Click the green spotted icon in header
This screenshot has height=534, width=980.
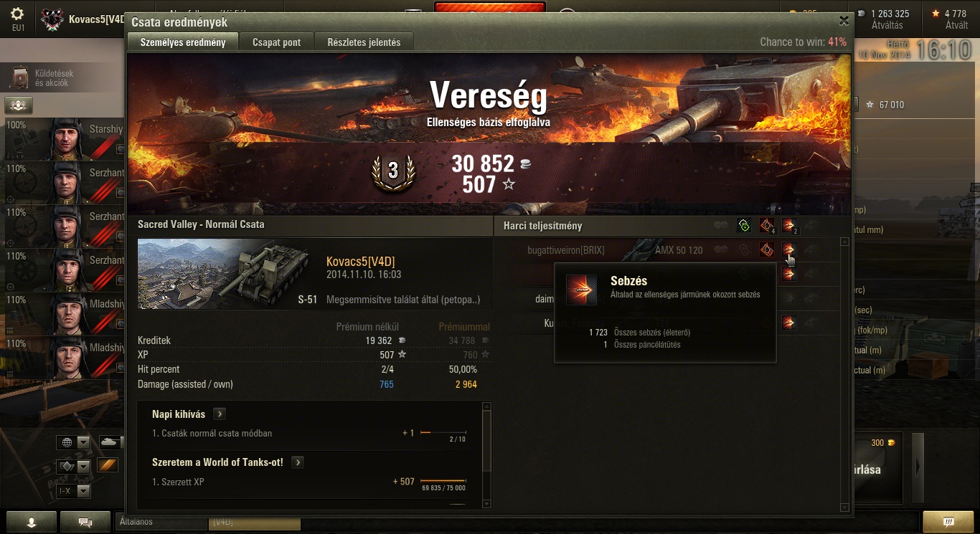(744, 226)
